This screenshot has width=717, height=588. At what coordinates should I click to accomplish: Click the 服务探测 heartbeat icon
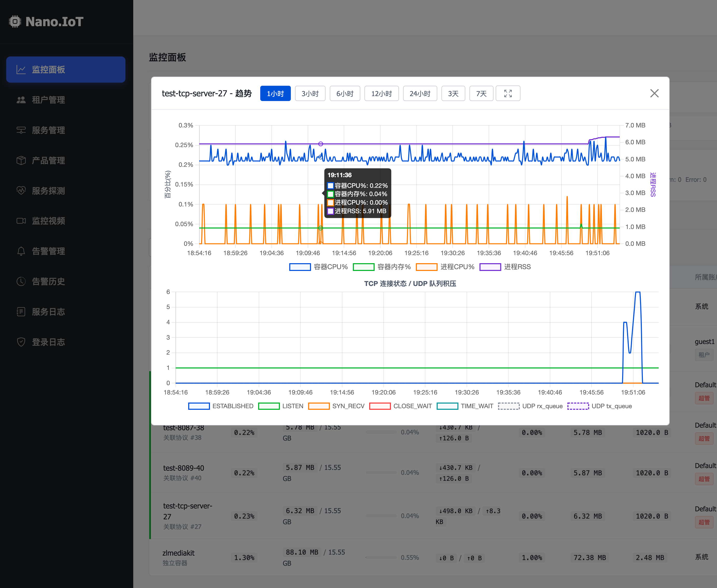point(21,191)
